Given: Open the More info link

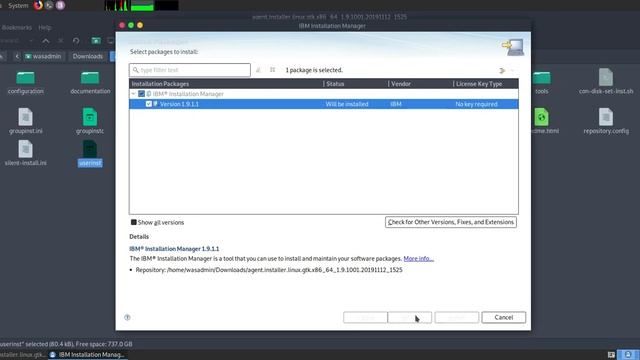Looking at the screenshot, I should (418, 259).
